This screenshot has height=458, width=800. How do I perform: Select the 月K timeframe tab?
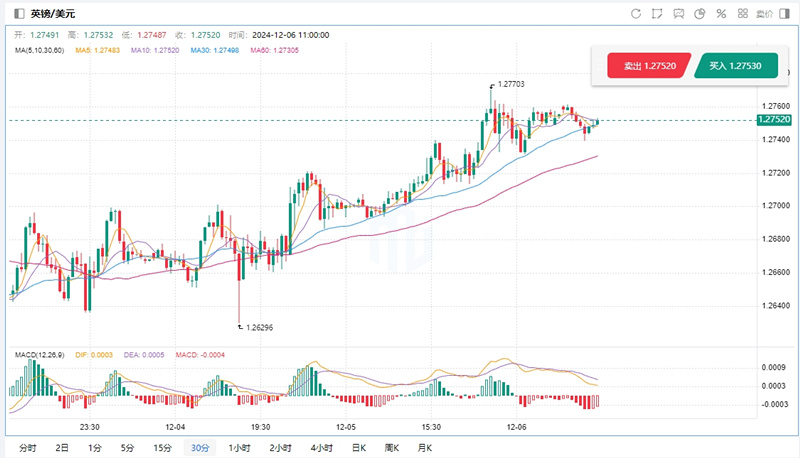coord(423,447)
